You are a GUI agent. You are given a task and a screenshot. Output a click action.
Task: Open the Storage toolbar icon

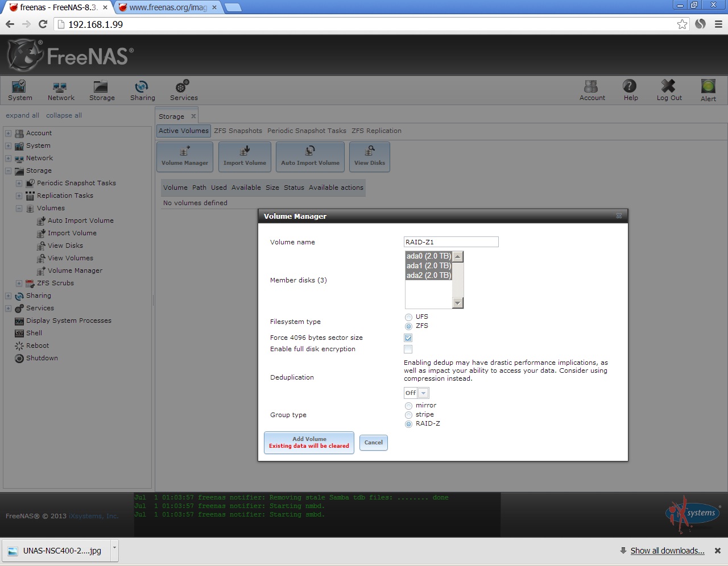click(102, 90)
